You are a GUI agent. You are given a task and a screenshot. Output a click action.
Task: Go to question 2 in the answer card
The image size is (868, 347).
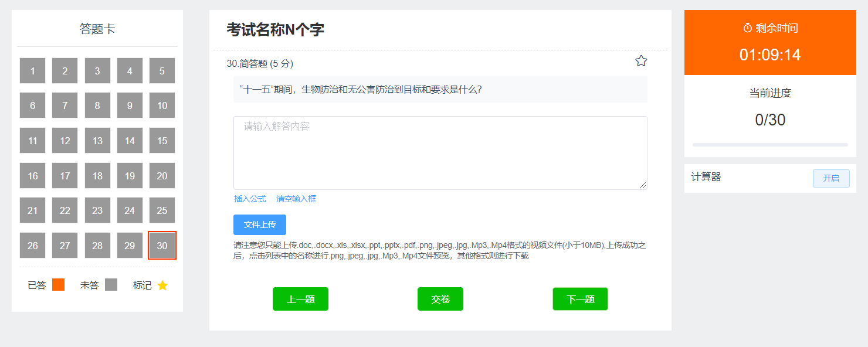click(65, 71)
